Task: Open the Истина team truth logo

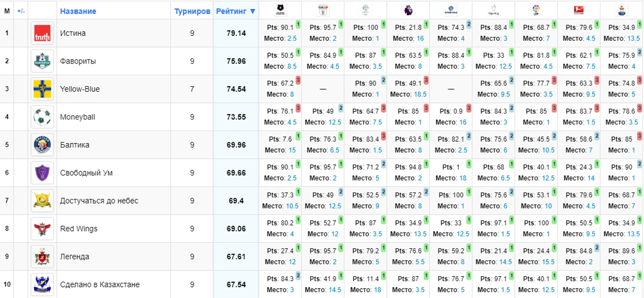Action: coord(42,33)
